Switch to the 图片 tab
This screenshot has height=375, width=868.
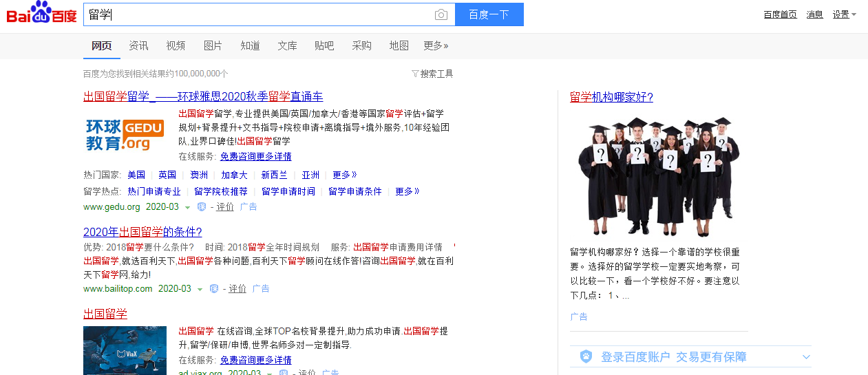[213, 45]
